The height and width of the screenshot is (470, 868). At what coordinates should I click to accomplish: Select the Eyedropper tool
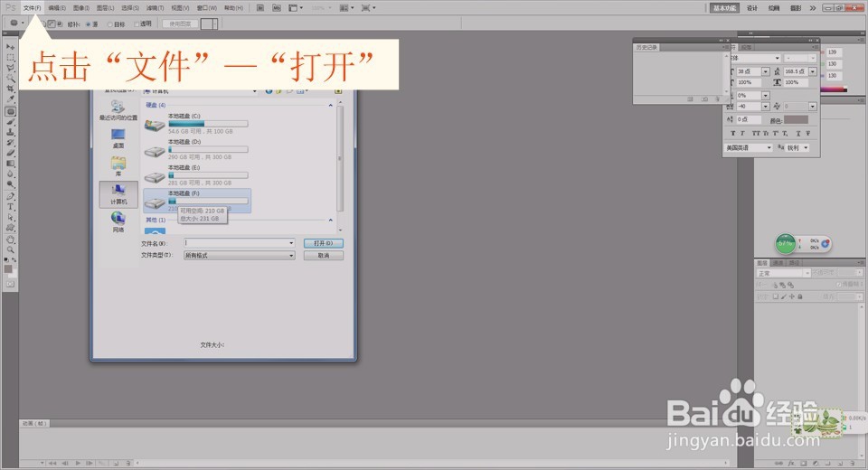coord(10,99)
